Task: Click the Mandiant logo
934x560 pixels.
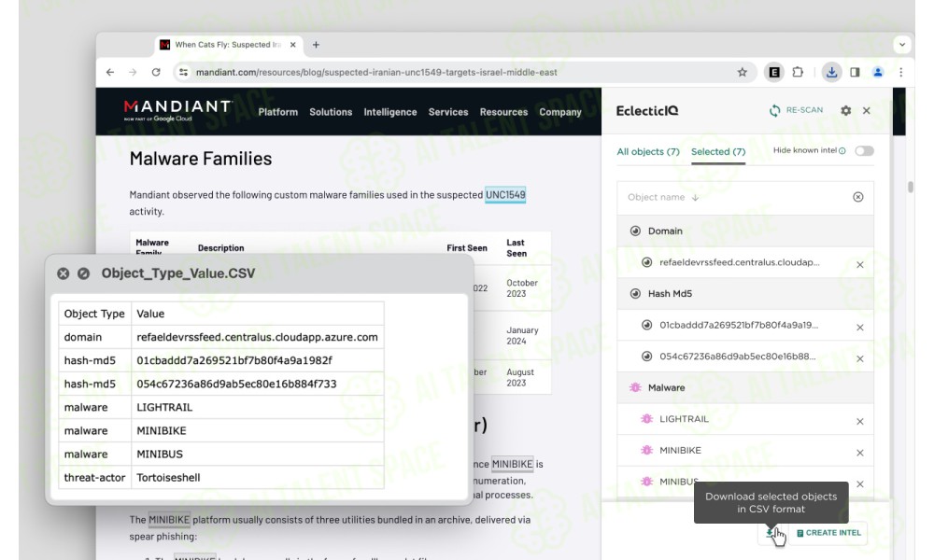Action: tap(177, 110)
